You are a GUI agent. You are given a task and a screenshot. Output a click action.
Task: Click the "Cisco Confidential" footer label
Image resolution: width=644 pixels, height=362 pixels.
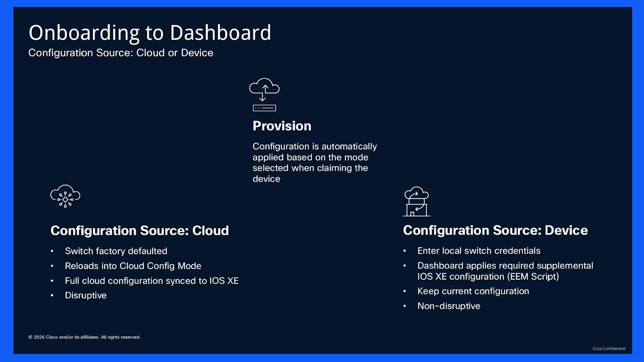pos(609,349)
